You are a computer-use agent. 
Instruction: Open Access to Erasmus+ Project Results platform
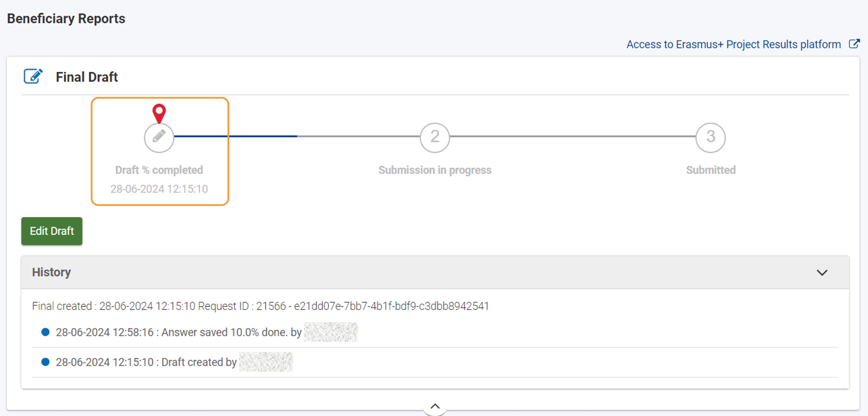(733, 45)
